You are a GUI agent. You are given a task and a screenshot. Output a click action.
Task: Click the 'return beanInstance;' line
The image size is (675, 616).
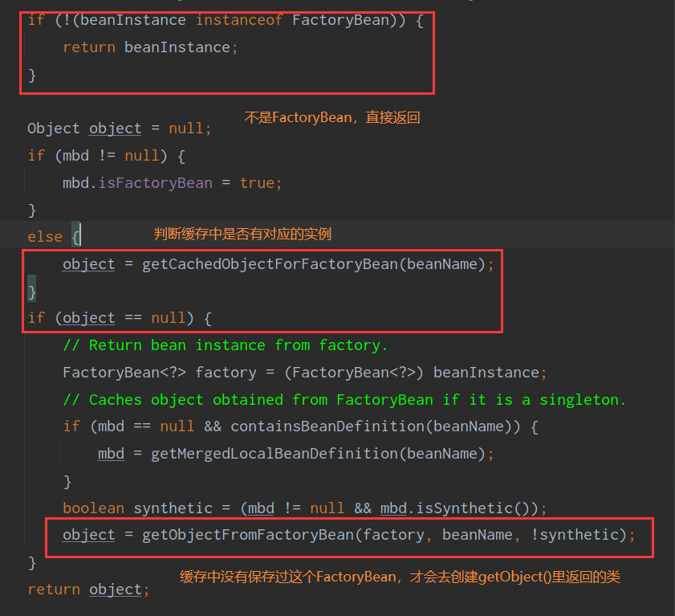point(150,47)
